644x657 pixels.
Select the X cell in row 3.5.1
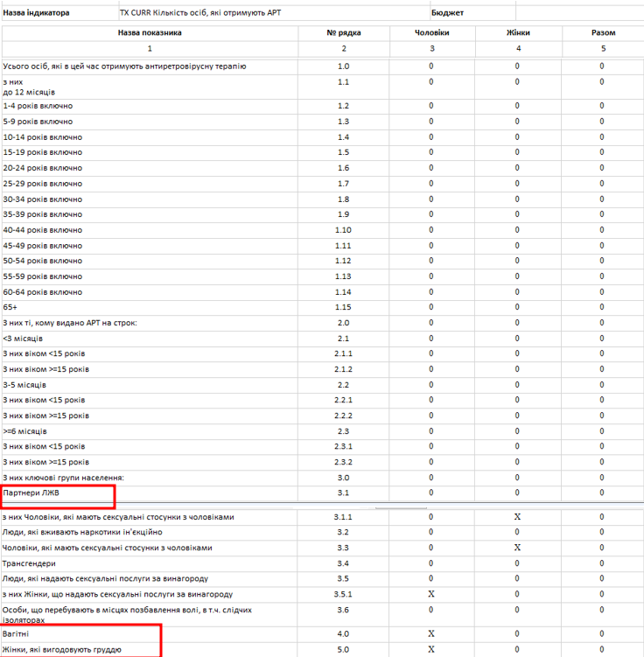pyautogui.click(x=431, y=595)
